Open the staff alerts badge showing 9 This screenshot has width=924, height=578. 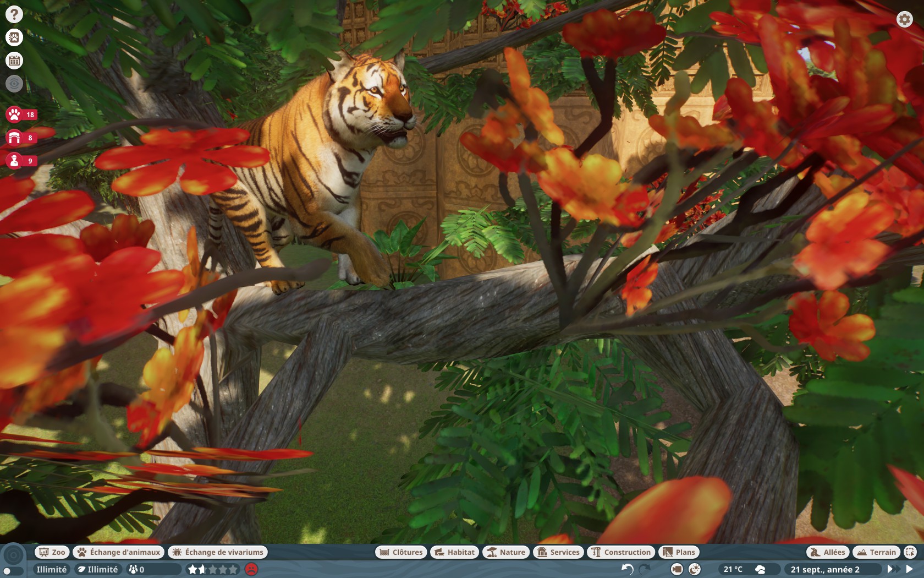point(21,161)
